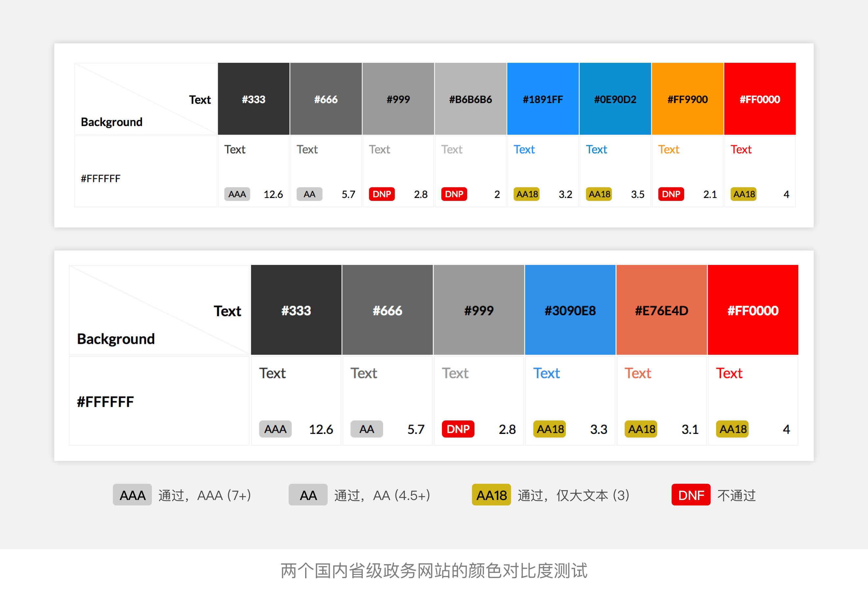
Task: Click the bottom table's #666 header cell
Action: tap(387, 310)
